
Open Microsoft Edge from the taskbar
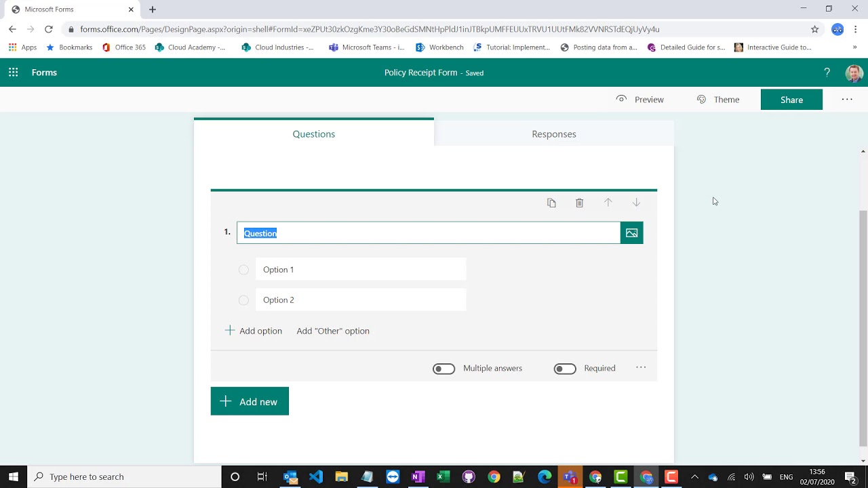[x=545, y=476]
